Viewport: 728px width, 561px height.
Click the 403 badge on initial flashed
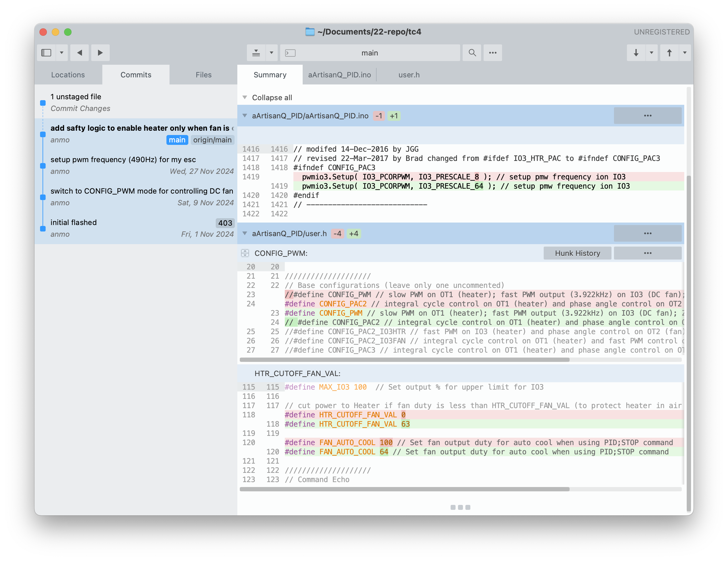point(225,223)
